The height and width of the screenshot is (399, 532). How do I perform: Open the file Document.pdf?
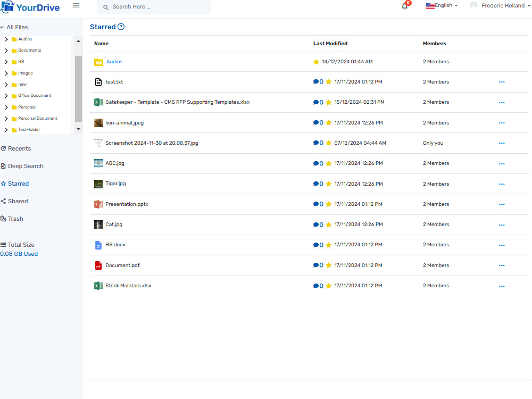click(122, 265)
